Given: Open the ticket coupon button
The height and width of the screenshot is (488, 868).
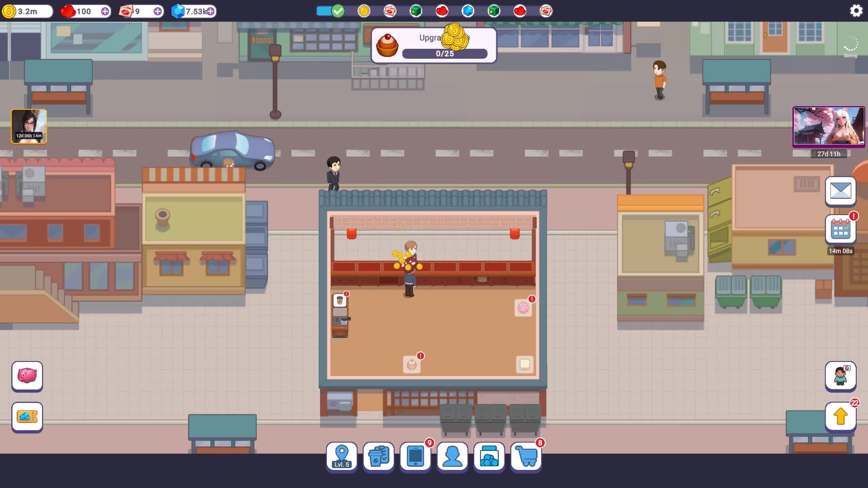Looking at the screenshot, I should click(27, 417).
